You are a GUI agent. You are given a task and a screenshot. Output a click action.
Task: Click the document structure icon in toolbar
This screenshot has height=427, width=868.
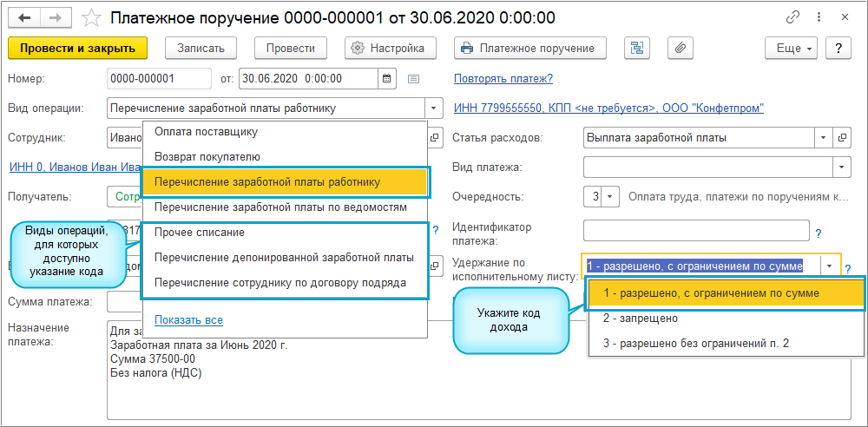pyautogui.click(x=639, y=49)
